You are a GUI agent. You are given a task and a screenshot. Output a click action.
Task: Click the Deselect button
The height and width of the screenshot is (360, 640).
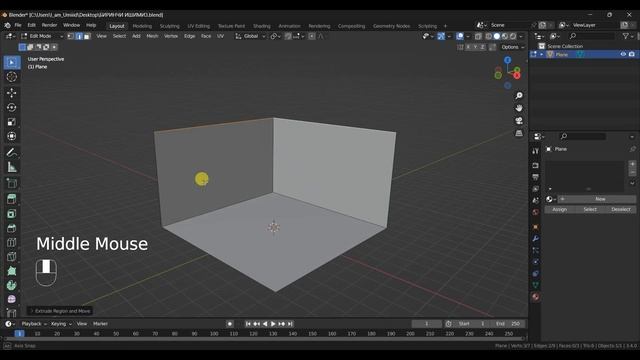(x=621, y=209)
